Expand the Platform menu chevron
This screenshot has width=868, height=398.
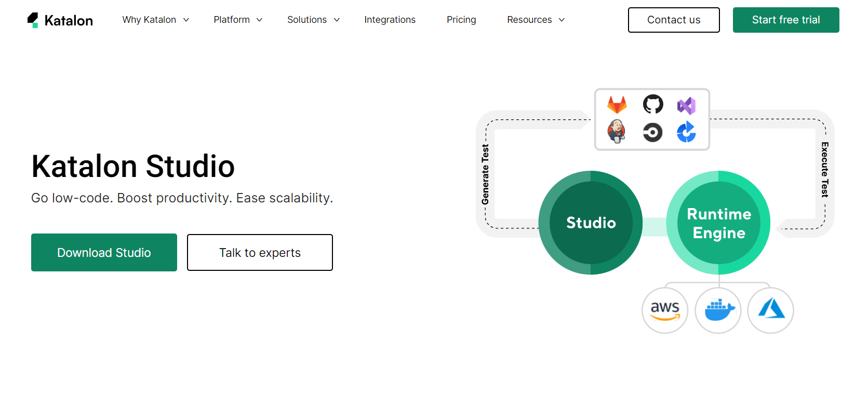pyautogui.click(x=259, y=20)
